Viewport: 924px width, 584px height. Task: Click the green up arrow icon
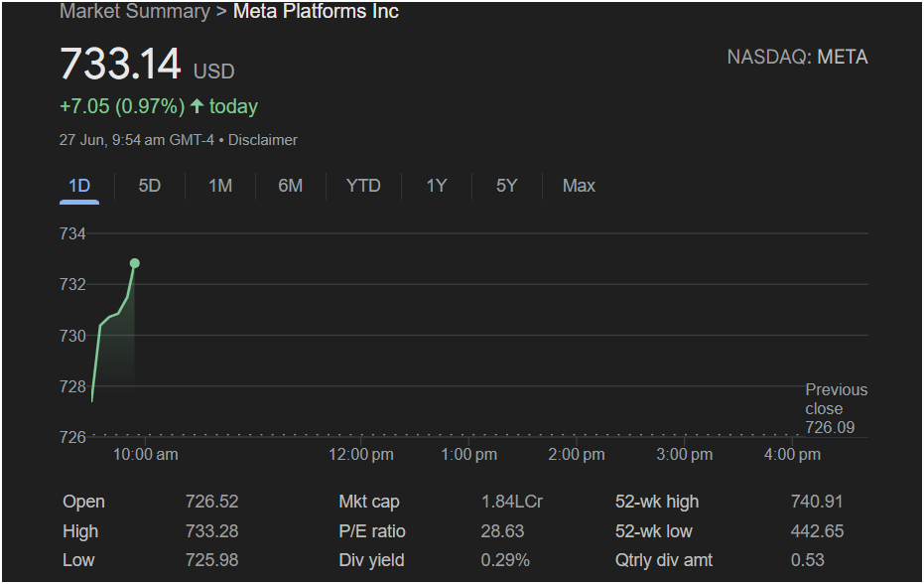point(197,106)
